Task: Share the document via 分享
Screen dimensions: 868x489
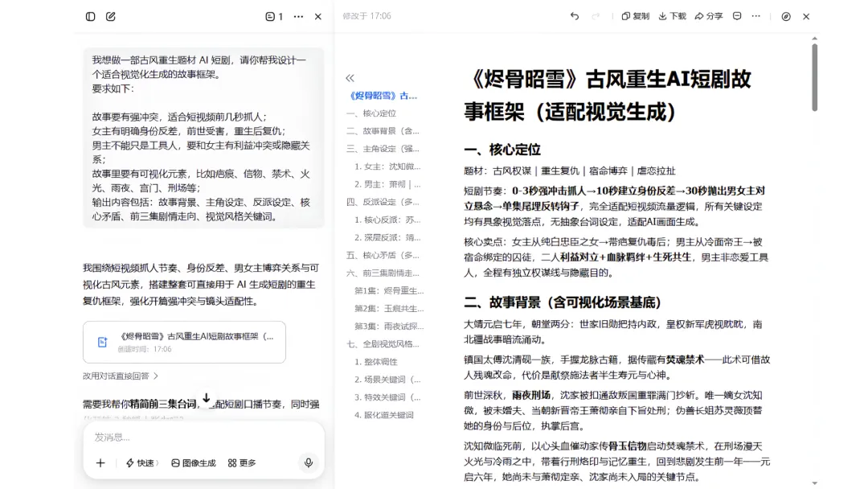Action: pyautogui.click(x=709, y=16)
